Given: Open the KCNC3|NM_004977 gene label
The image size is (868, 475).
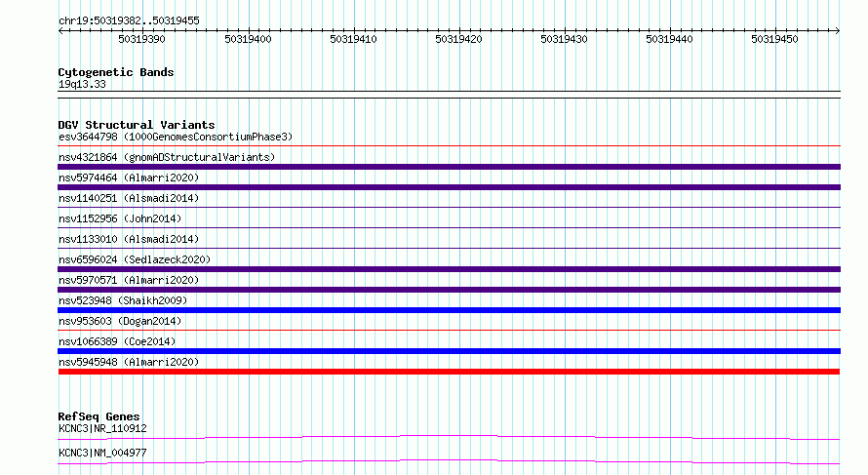Looking at the screenshot, I should 102,453.
